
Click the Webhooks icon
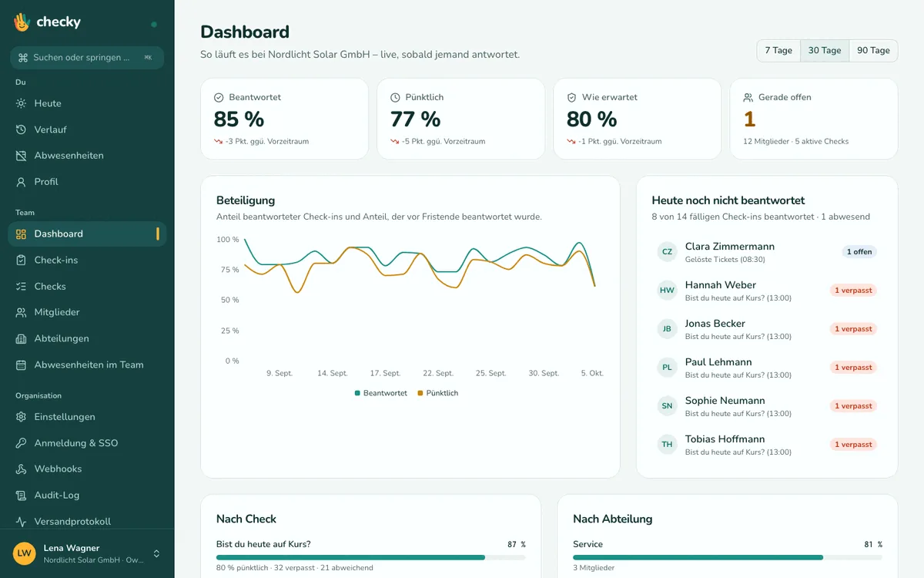(21, 469)
